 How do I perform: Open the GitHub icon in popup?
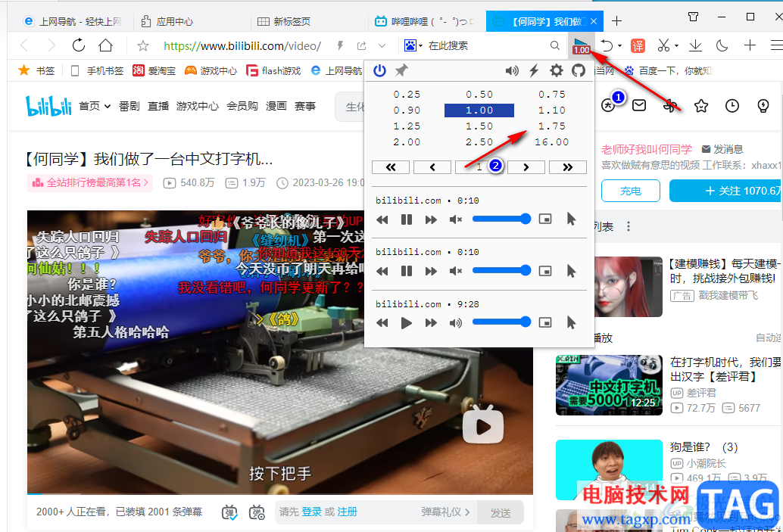[x=579, y=71]
